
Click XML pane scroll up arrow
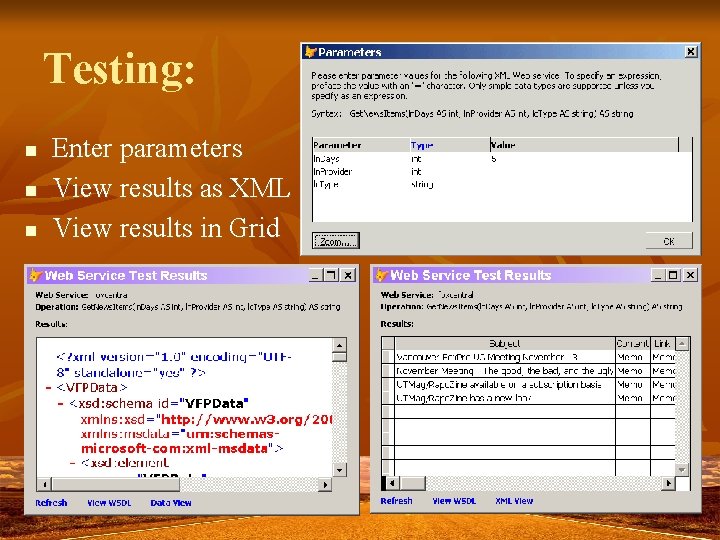tap(339, 345)
